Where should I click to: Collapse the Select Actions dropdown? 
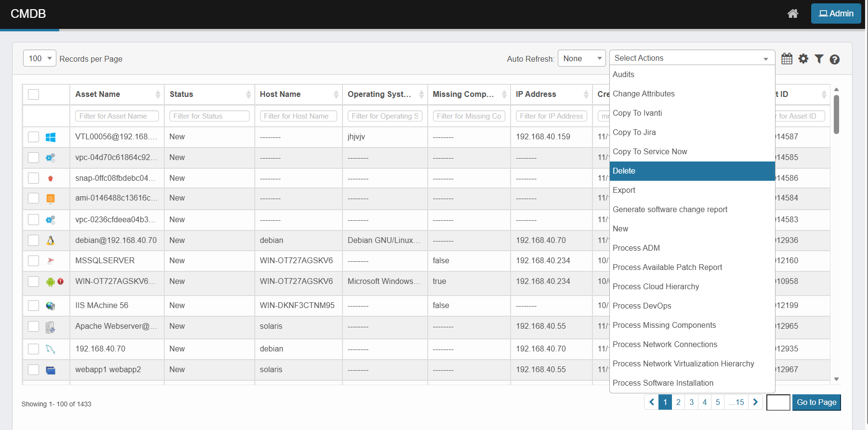692,58
